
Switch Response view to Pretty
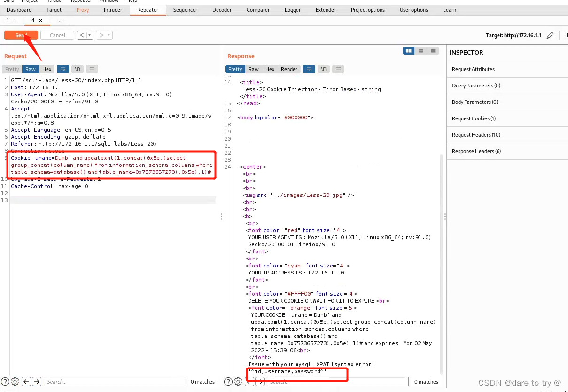(235, 69)
